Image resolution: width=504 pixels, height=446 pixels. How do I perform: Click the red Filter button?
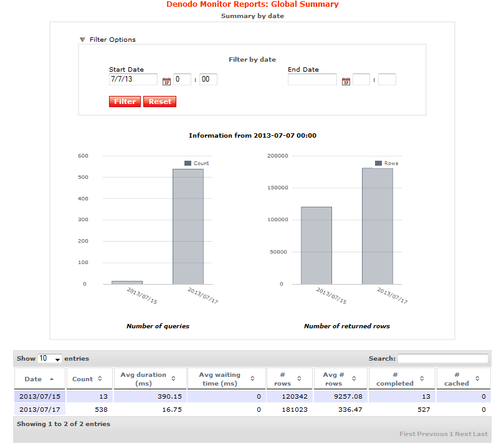[125, 102]
